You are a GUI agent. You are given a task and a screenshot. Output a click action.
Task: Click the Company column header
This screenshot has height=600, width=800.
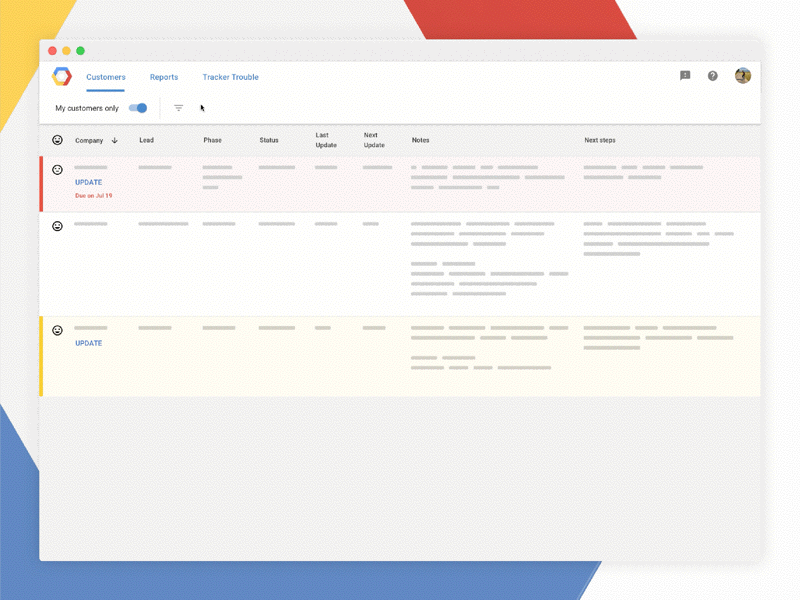[88, 140]
